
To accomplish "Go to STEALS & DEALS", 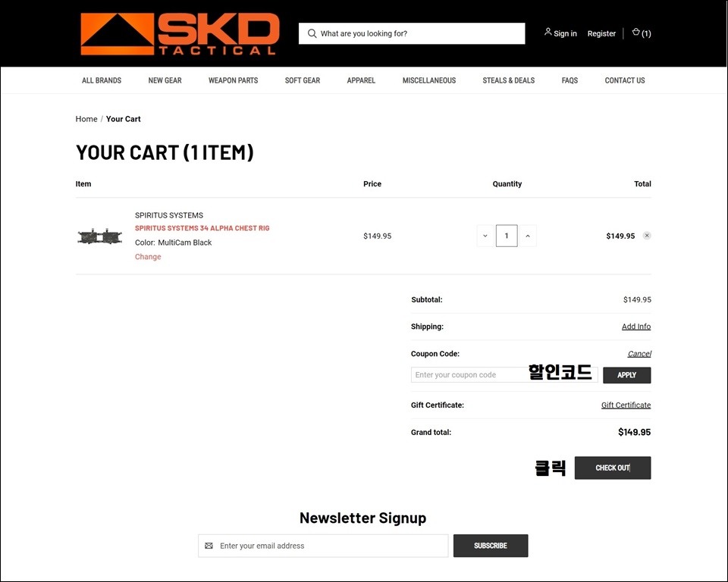I will 508,80.
